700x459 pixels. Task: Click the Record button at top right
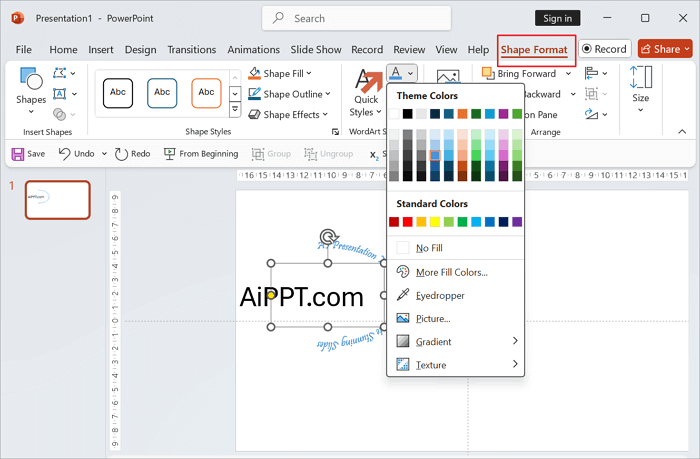(605, 49)
